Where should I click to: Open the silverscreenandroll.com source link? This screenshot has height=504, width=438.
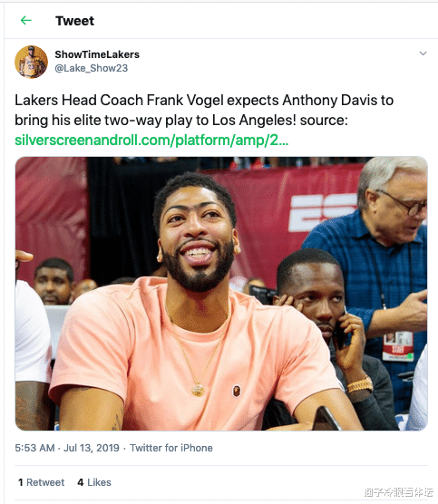click(151, 141)
